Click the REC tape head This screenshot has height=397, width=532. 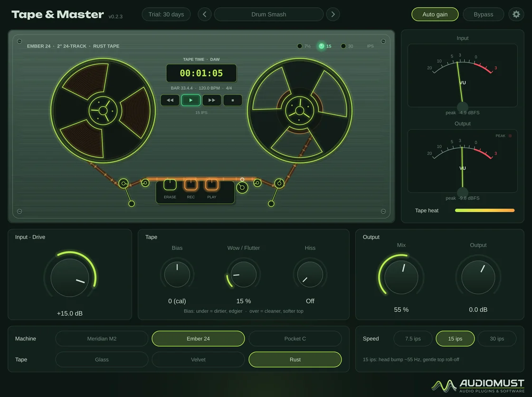coord(190,185)
